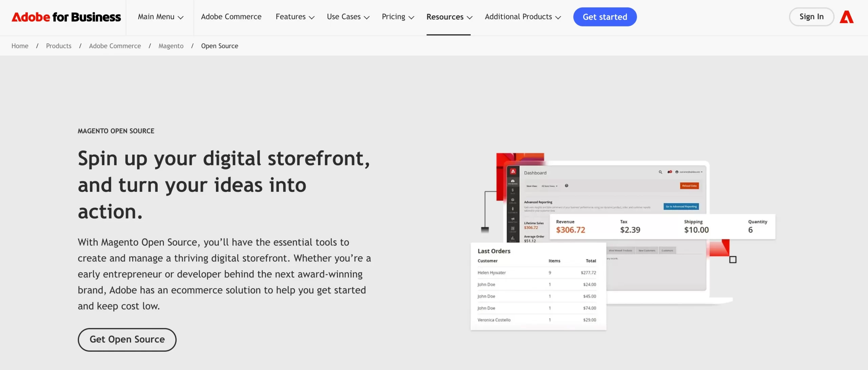Screen dimensions: 868x370
Task: Open the Resources dropdown
Action: coord(449,17)
